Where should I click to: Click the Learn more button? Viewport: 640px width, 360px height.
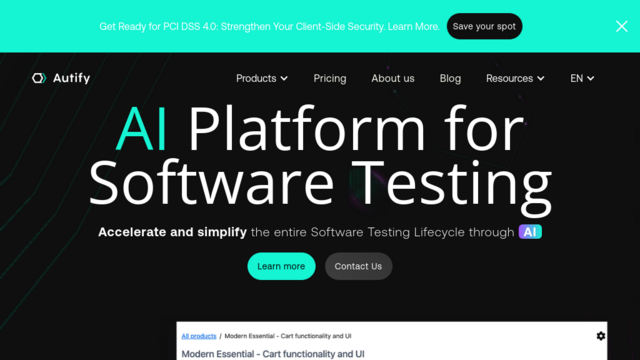[281, 266]
